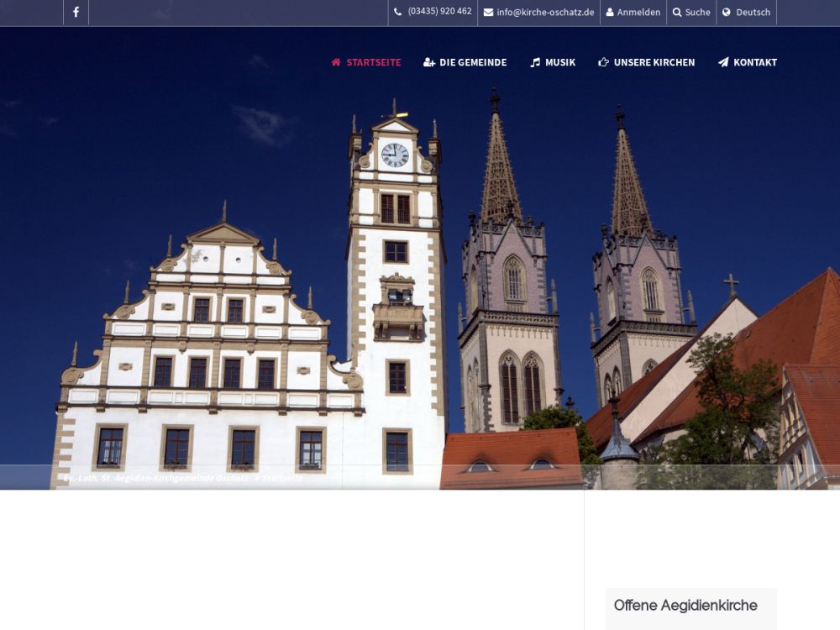Click the paper plane Kontakt icon
Screen dimensions: 840x630
click(x=723, y=62)
